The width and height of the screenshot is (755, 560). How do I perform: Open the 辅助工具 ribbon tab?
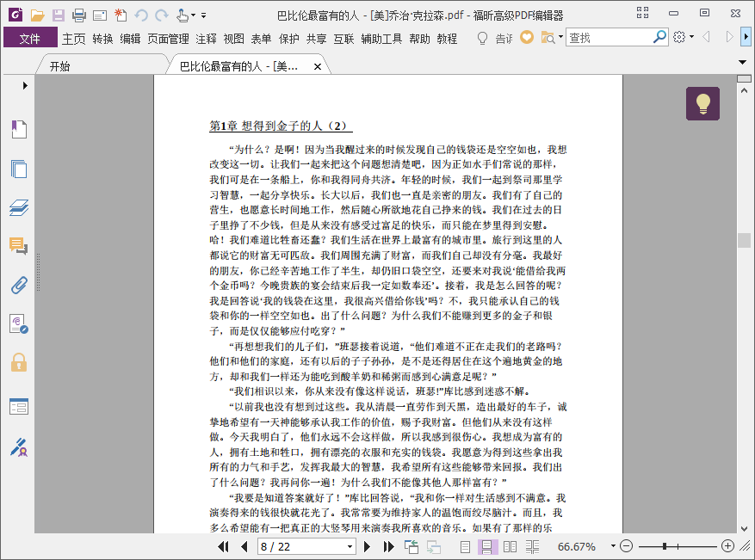point(381,39)
